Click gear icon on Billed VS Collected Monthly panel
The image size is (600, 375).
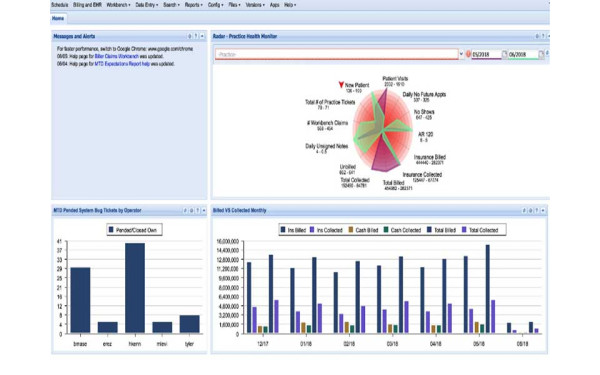tap(530, 210)
